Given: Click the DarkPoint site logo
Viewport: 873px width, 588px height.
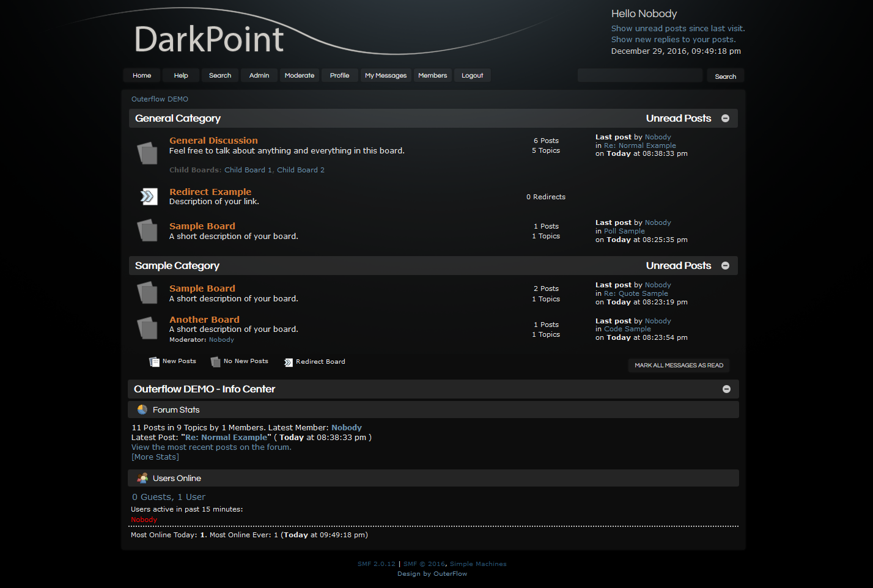Looking at the screenshot, I should (209, 40).
